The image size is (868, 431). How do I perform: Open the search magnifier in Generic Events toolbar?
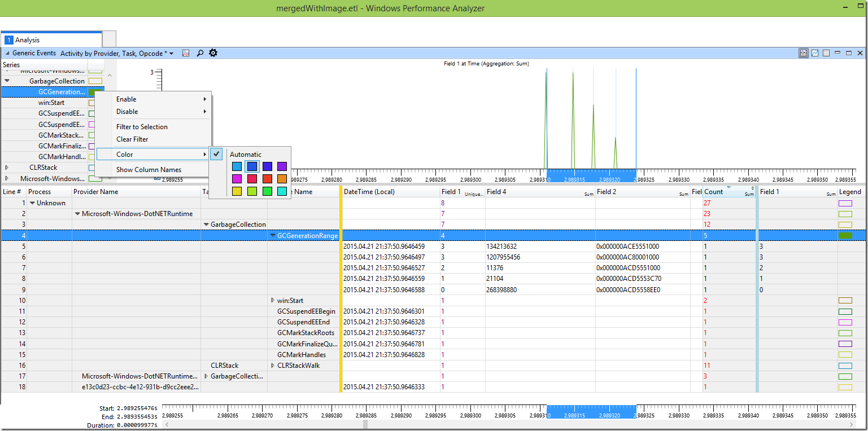tap(199, 53)
